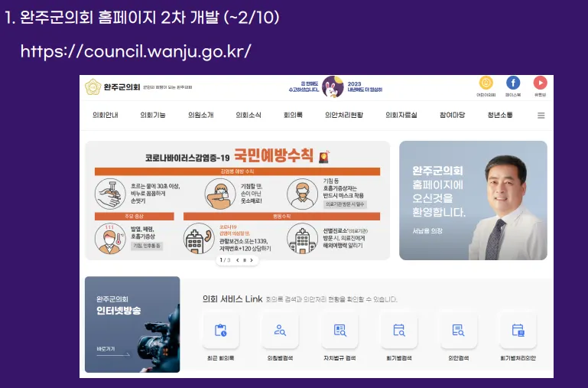
Task: Click the 자치법규 검색 label
Action: (x=339, y=358)
